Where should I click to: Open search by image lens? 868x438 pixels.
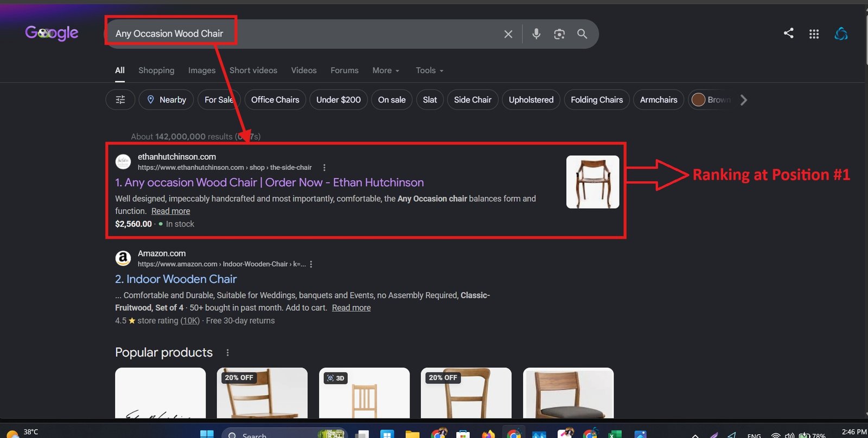559,34
